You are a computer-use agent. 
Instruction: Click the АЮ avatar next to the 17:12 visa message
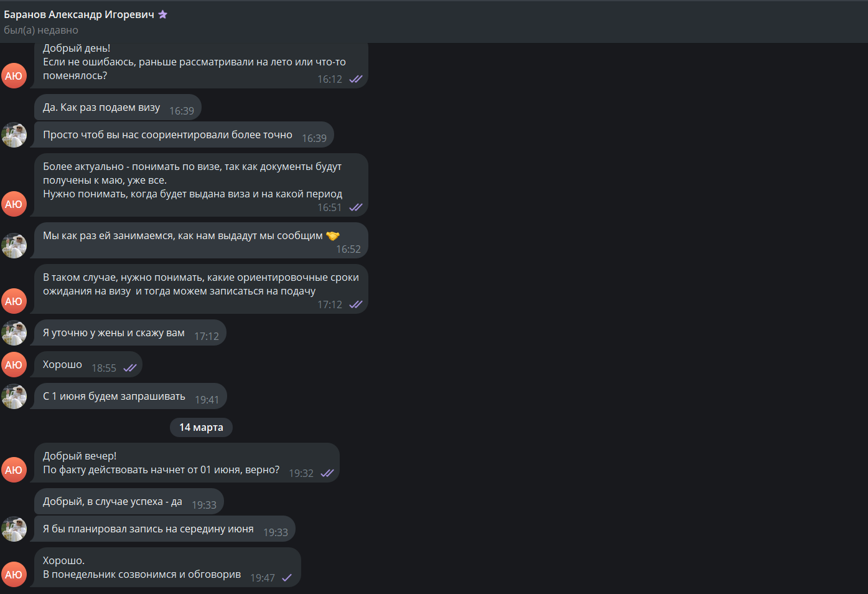coord(14,301)
